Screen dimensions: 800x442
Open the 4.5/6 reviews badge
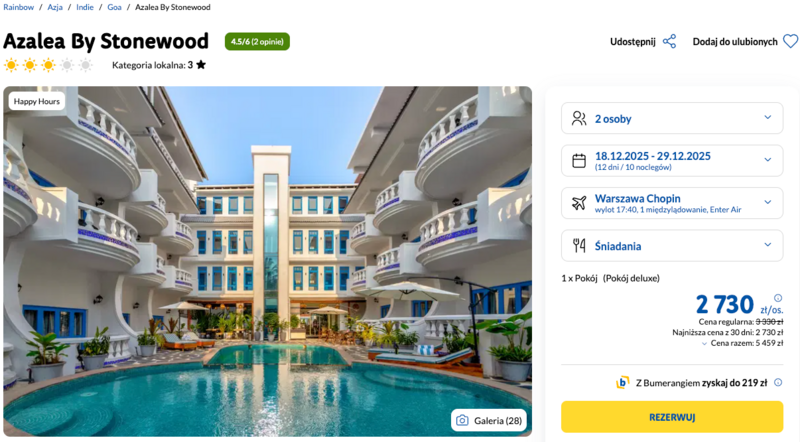click(257, 42)
